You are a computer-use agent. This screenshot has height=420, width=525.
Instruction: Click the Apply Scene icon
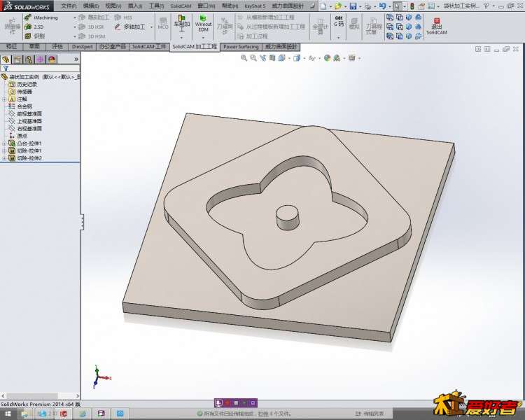pyautogui.click(x=337, y=58)
